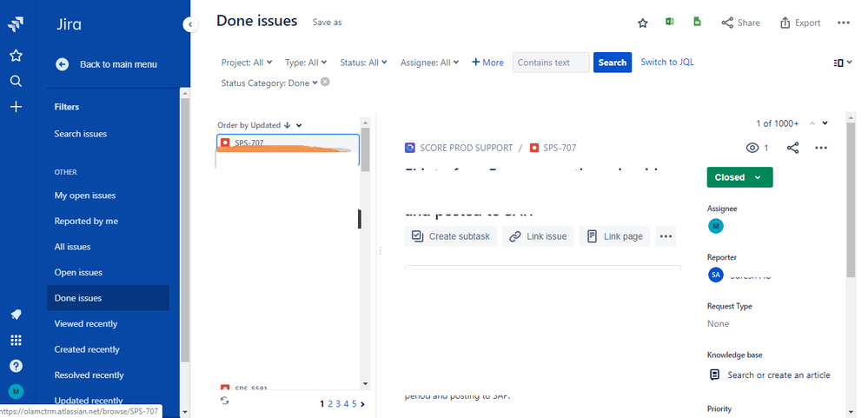868x418 pixels.
Task: Open the Reported by me filter
Action: [86, 221]
